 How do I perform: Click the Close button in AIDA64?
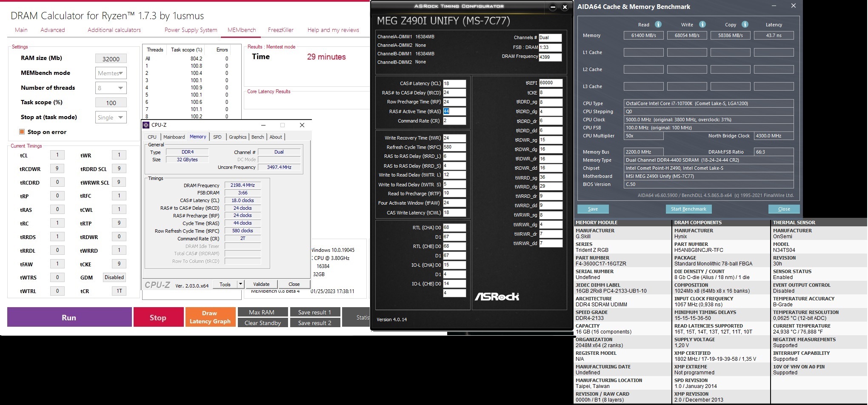coord(784,209)
